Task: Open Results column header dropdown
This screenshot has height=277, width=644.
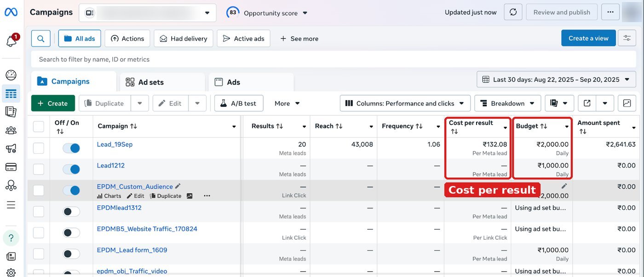Action: (x=304, y=127)
